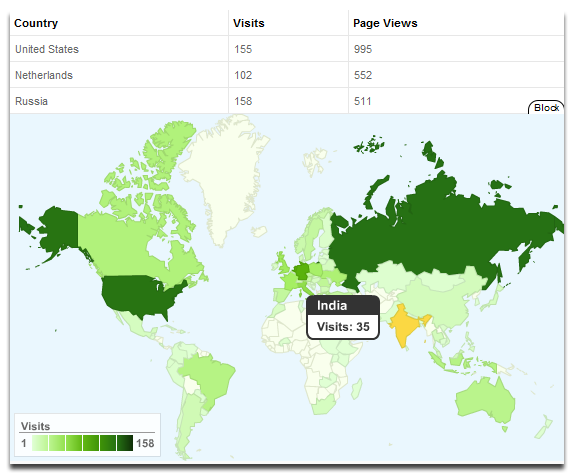The image size is (574, 474).
Task: Click the India Visits tooltip
Action: pyautogui.click(x=343, y=317)
